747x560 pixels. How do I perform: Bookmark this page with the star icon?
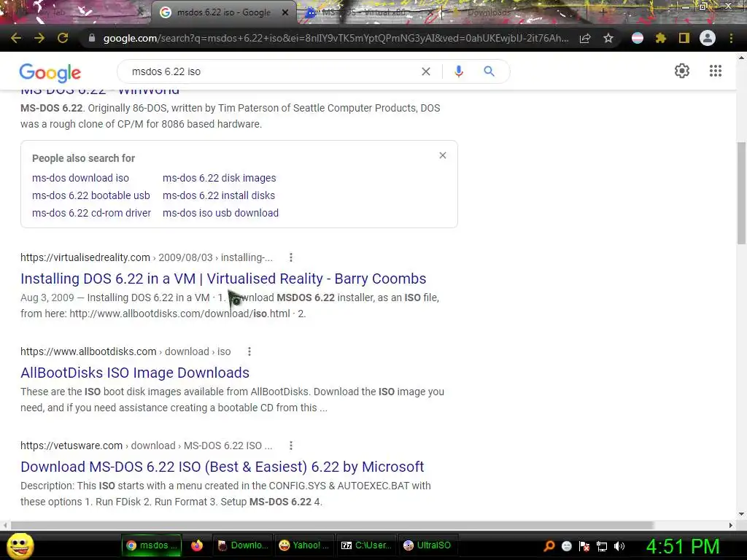coord(608,38)
